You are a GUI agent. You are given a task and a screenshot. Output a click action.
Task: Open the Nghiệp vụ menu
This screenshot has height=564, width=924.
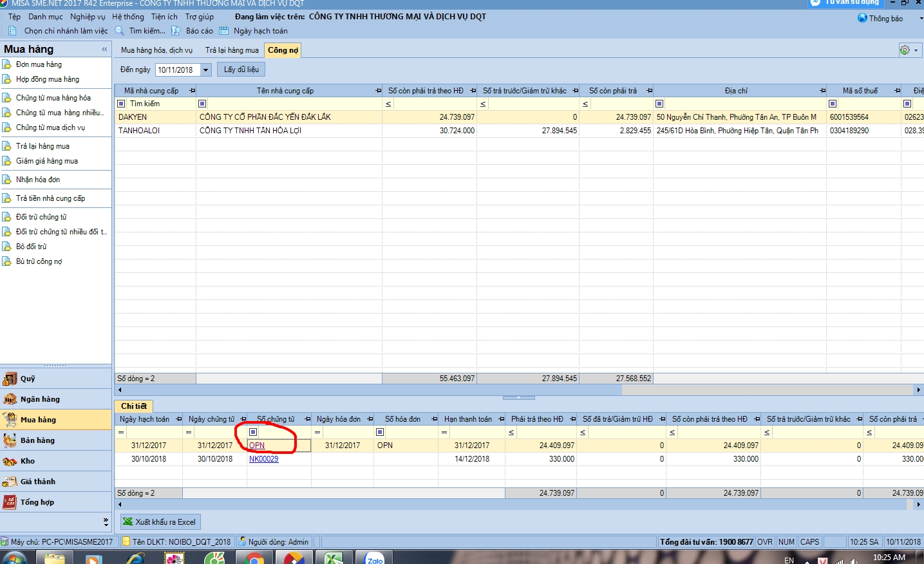[x=88, y=17]
